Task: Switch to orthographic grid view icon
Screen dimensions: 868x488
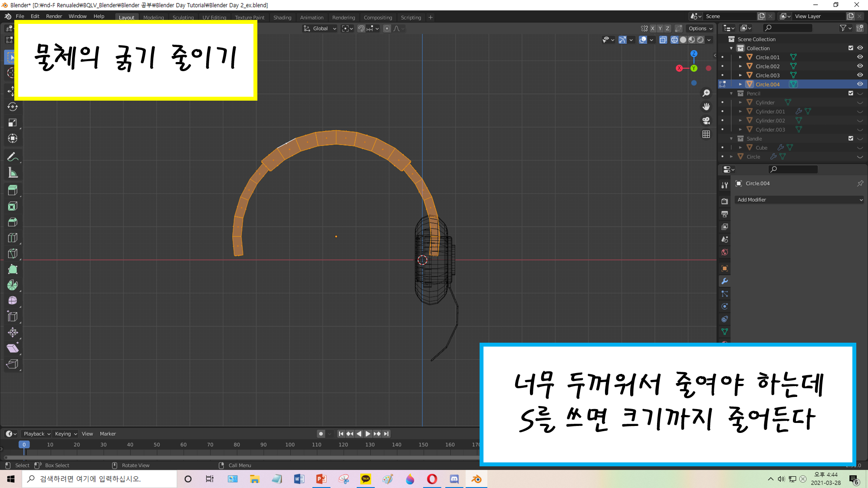Action: [706, 134]
